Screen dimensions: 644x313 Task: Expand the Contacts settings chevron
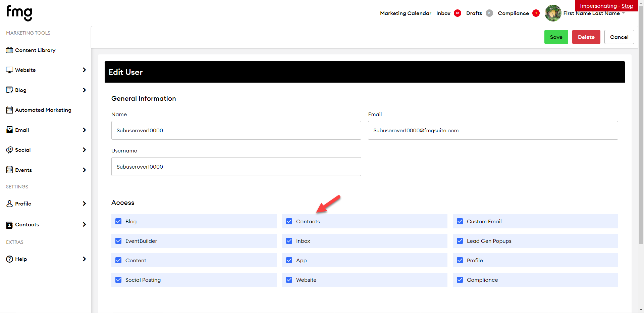click(x=84, y=224)
